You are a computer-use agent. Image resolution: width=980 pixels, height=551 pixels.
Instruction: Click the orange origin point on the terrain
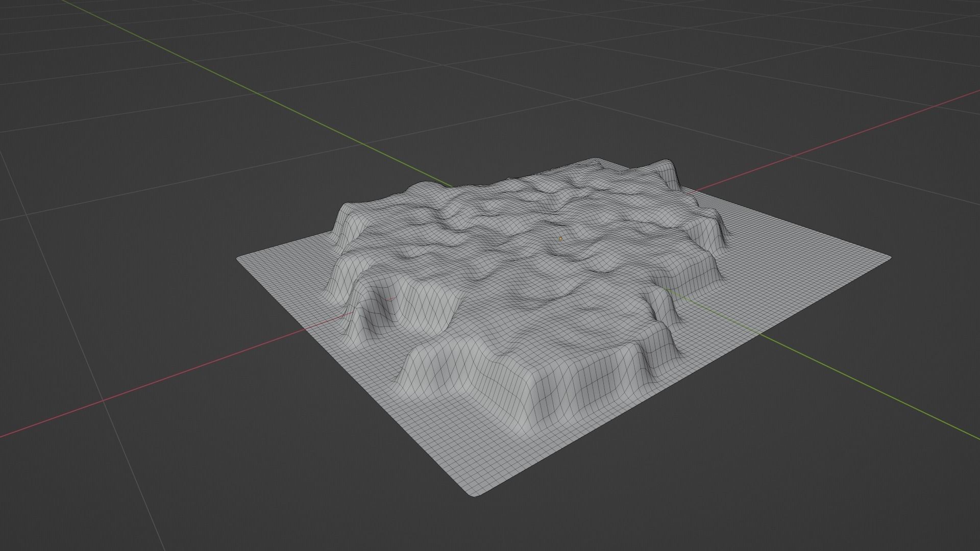[x=560, y=238]
